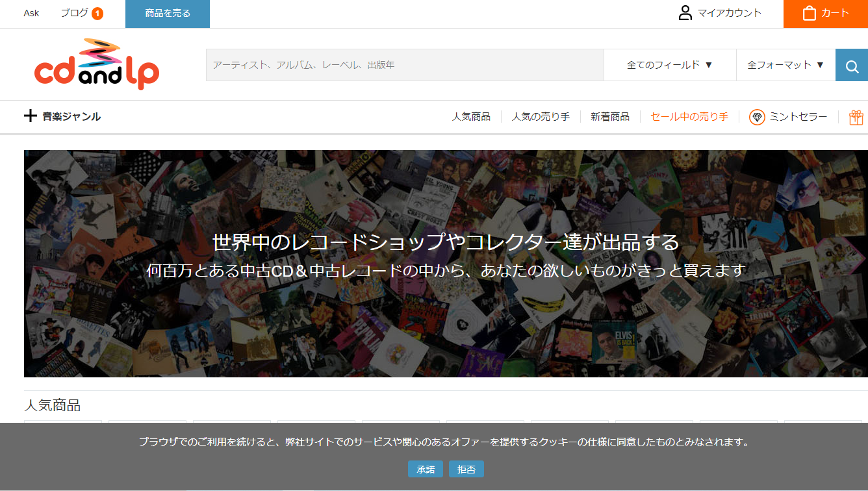This screenshot has height=491, width=868.
Task: Click the banner subtitle about 中古CD＆中古レコード
Action: click(446, 271)
